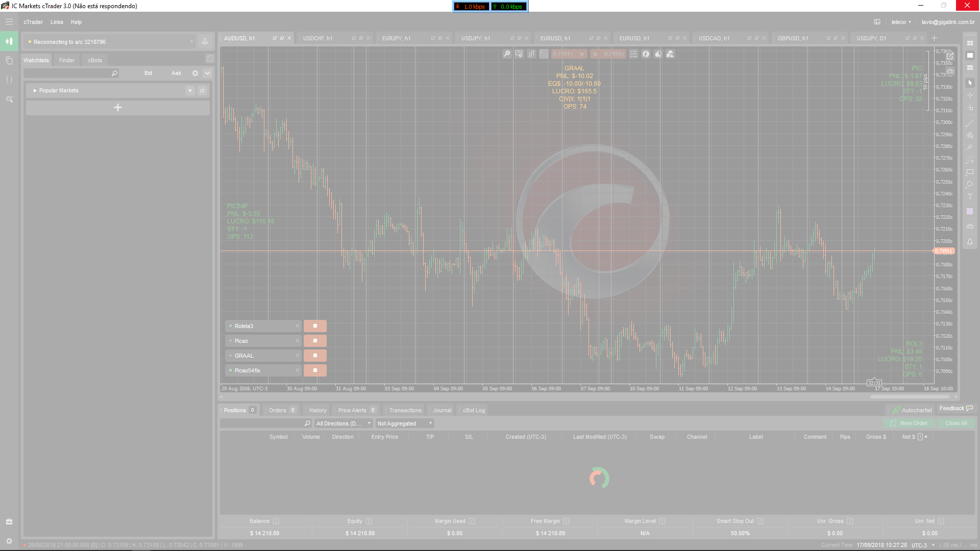
Task: Stop the GRAAL cBot
Action: click(x=315, y=356)
